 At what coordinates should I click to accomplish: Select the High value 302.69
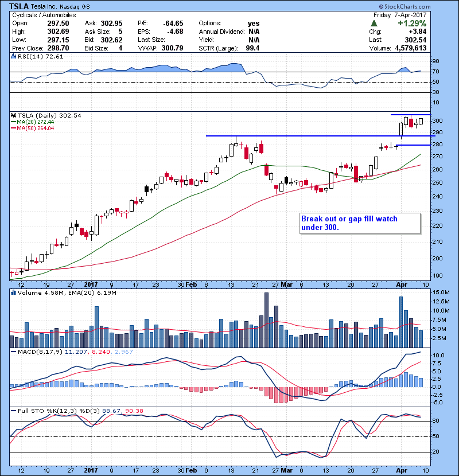[58, 32]
